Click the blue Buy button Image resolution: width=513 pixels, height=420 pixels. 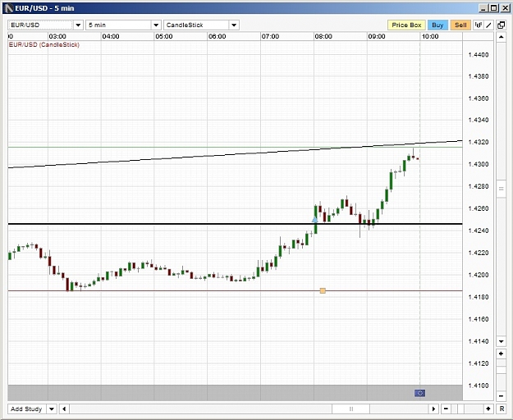[x=437, y=25]
